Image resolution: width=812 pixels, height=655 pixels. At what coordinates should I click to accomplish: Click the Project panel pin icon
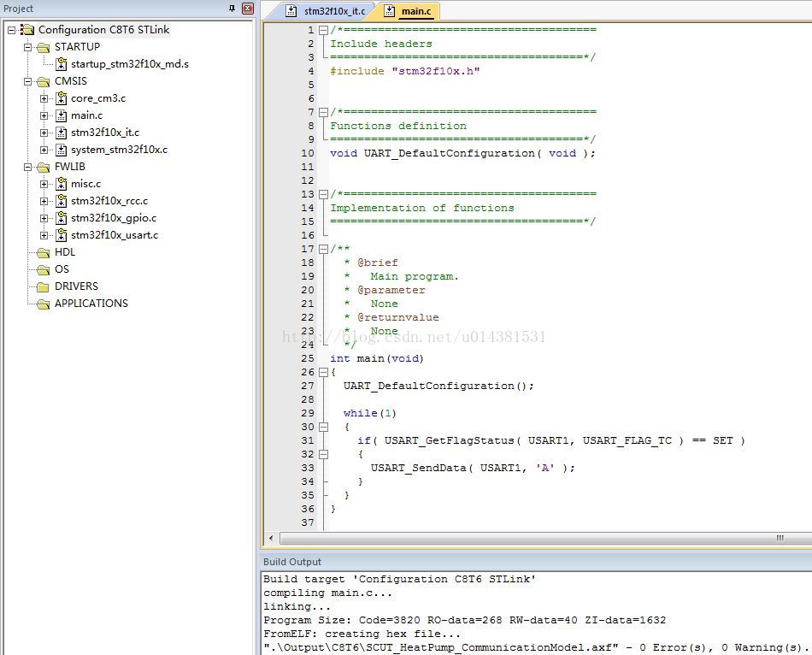point(232,9)
